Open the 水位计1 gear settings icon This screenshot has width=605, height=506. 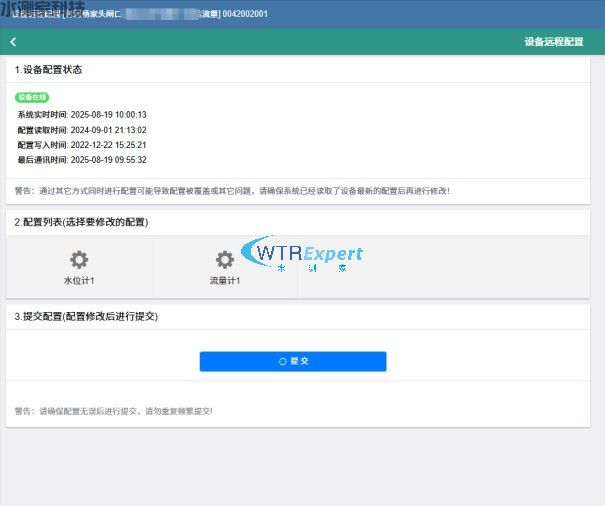point(79,260)
